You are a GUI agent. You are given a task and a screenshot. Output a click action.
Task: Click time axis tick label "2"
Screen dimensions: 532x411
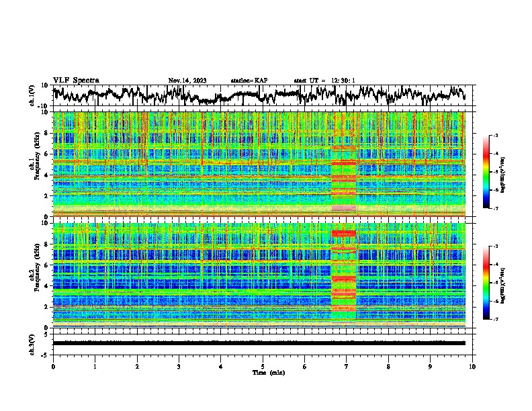click(x=137, y=367)
